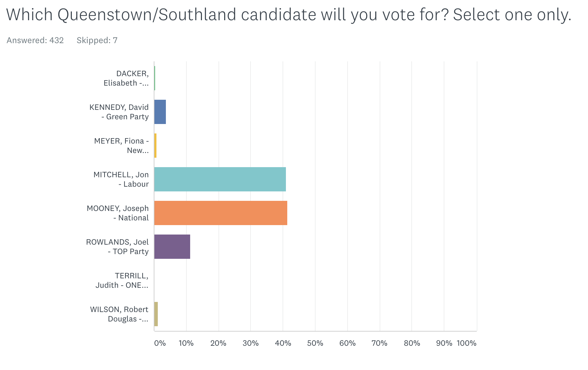Screen dimensions: 588x370
Task: Select the MITCHELL, Jon - Labour label
Action: pyautogui.click(x=121, y=179)
